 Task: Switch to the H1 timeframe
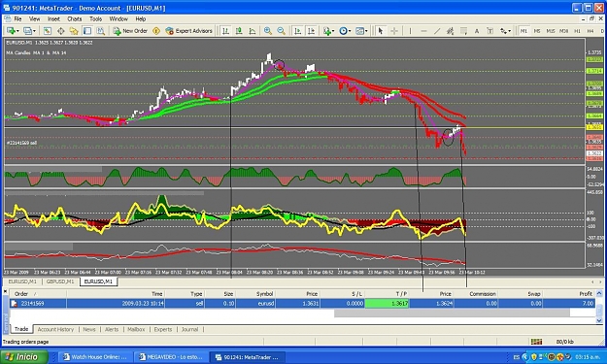pyautogui.click(x=577, y=31)
